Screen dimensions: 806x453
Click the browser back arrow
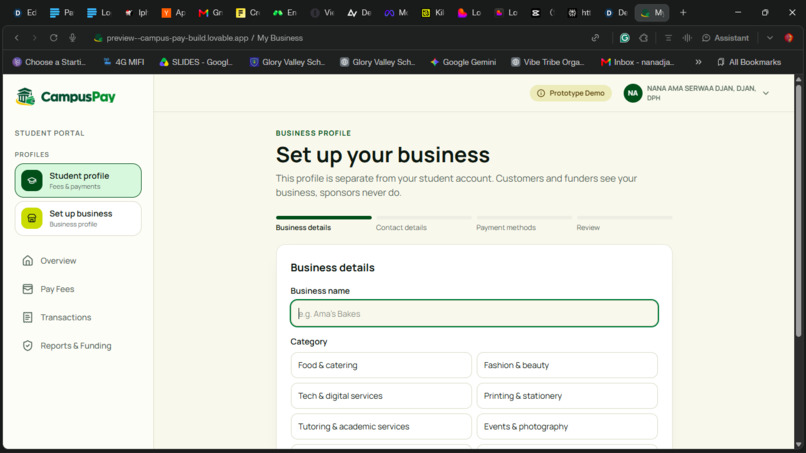[16, 38]
